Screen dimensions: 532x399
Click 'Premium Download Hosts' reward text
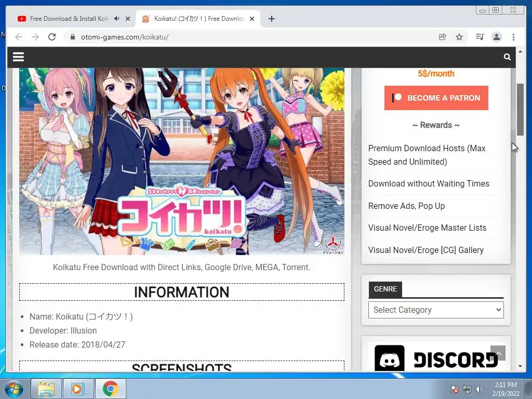tap(427, 155)
